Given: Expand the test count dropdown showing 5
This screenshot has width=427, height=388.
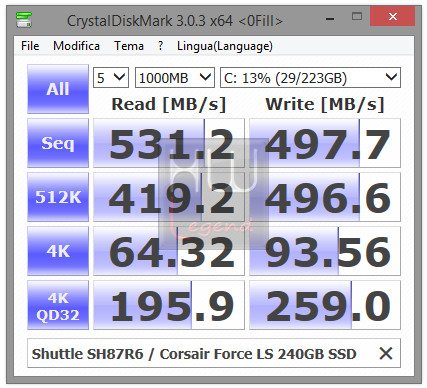Looking at the screenshot, I should pyautogui.click(x=111, y=78).
